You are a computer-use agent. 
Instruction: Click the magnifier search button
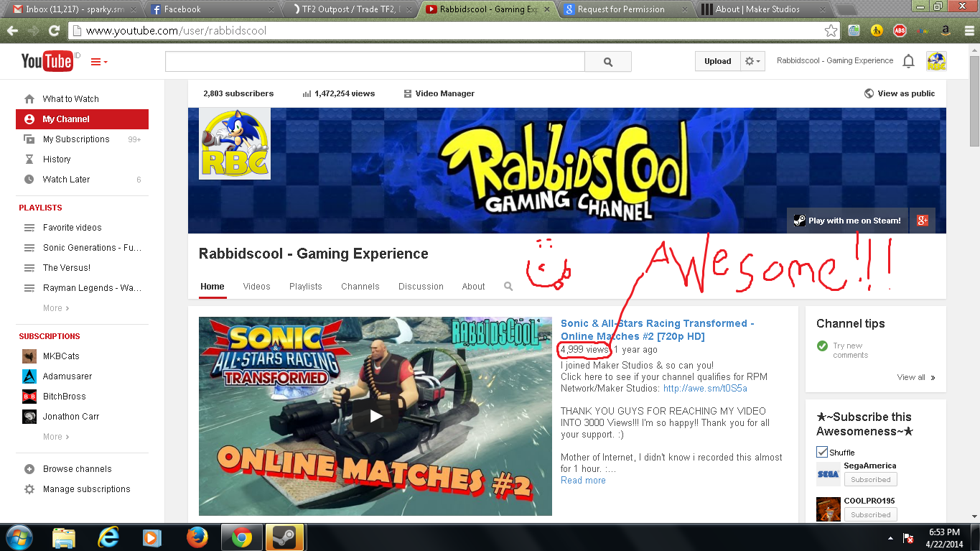608,62
